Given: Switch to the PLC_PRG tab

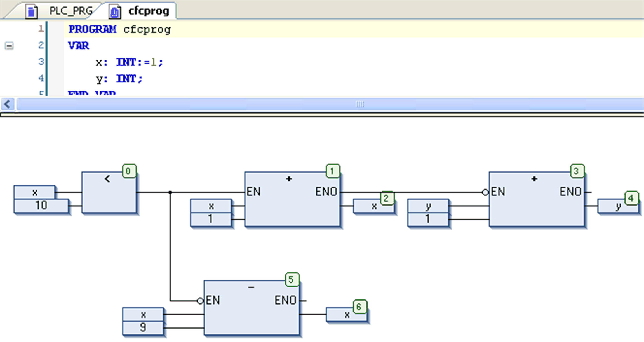Looking at the screenshot, I should [x=71, y=11].
